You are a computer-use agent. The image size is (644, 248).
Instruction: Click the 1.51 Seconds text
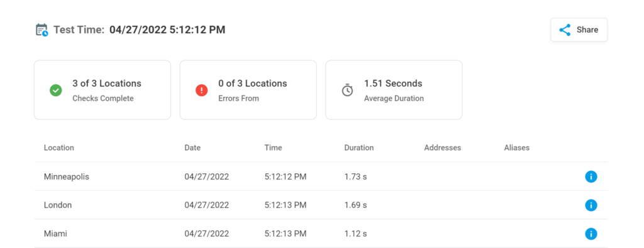tap(393, 84)
